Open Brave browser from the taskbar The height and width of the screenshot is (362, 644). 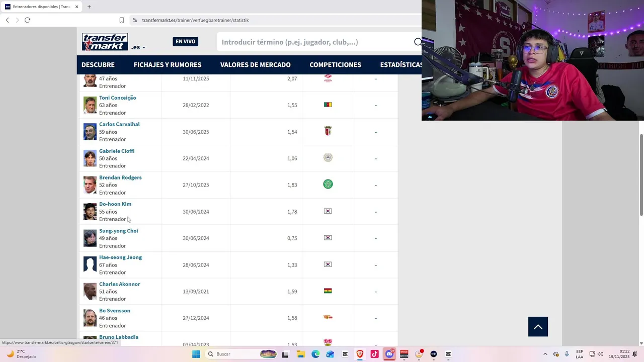(x=360, y=354)
